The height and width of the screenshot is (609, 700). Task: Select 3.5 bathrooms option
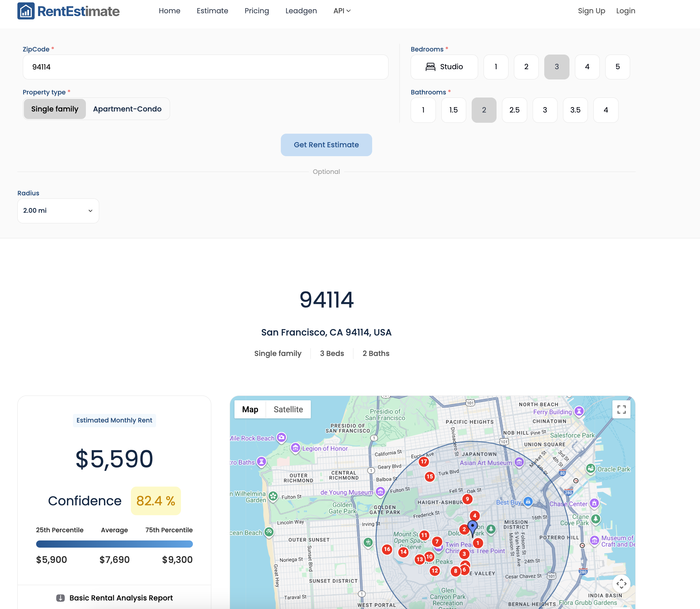click(x=575, y=110)
